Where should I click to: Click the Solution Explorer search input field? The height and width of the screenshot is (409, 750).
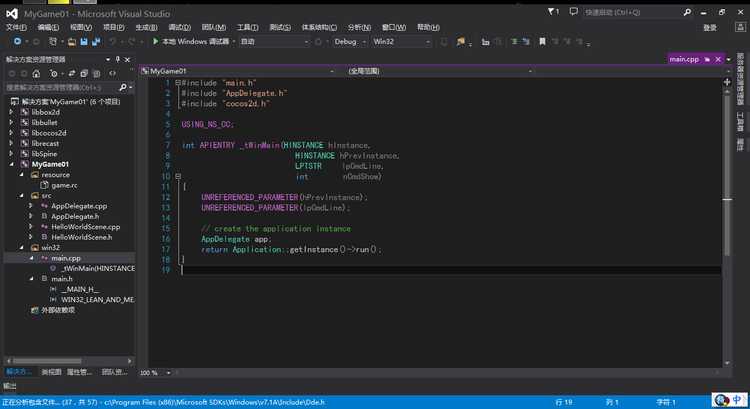(x=61, y=88)
